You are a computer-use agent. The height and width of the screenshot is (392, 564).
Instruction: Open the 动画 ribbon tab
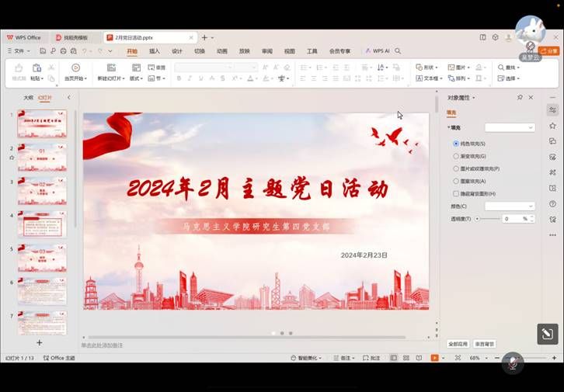click(222, 51)
